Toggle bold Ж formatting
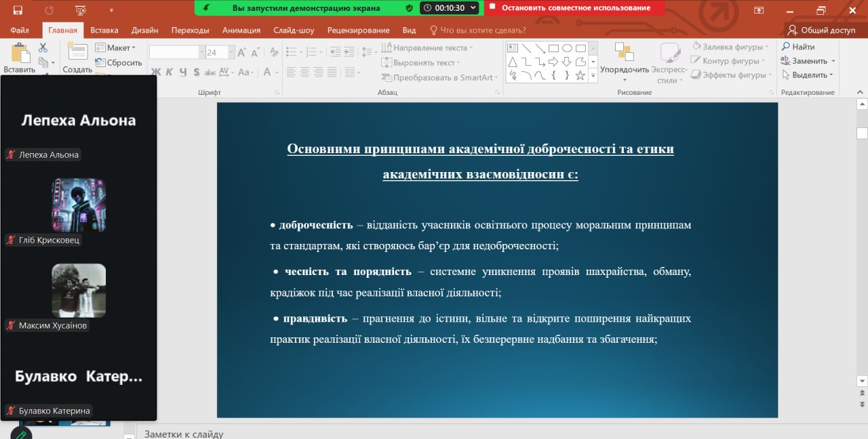The image size is (868, 439). (156, 72)
